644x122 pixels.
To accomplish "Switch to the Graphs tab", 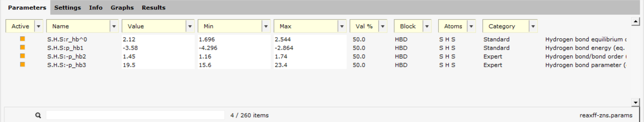I will (122, 7).
